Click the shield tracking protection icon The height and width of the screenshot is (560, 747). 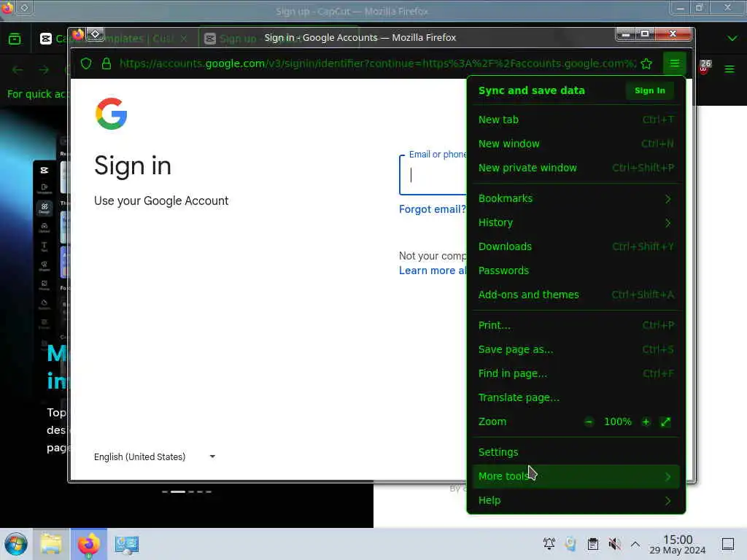(86, 63)
